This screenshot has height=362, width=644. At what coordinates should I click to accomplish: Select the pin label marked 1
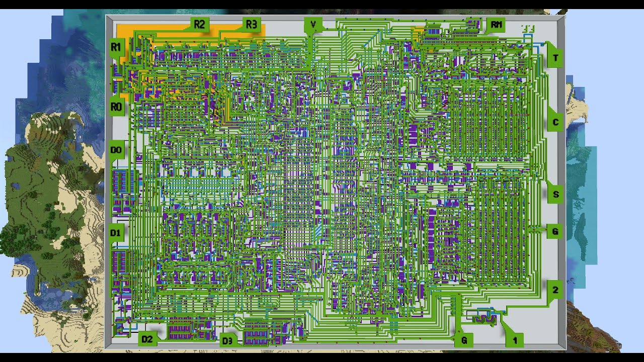(x=515, y=340)
